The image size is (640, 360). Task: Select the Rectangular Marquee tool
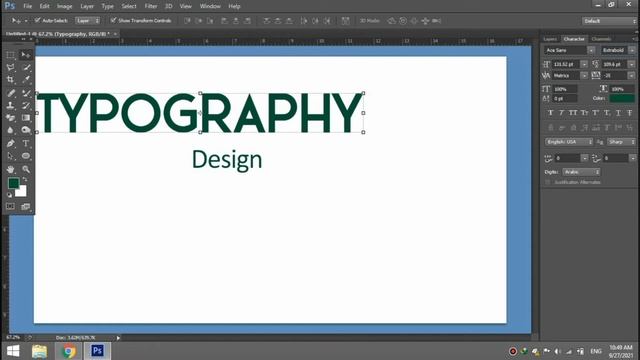click(11, 55)
